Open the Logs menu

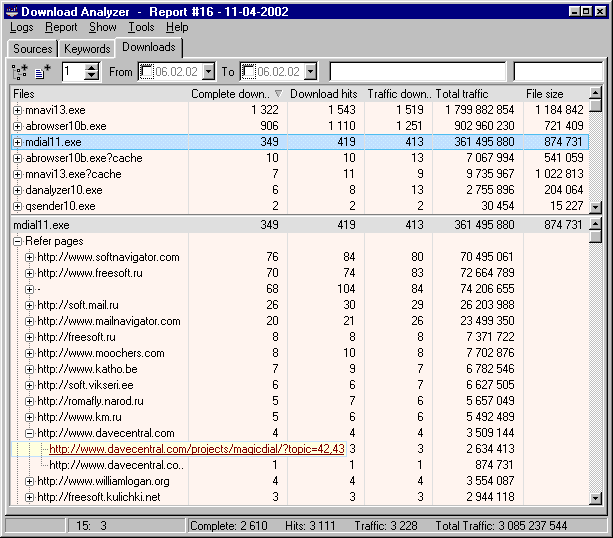click(22, 27)
